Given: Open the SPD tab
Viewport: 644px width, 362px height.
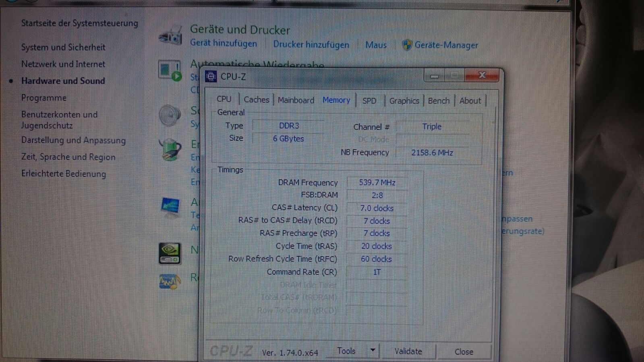Looking at the screenshot, I should 369,101.
